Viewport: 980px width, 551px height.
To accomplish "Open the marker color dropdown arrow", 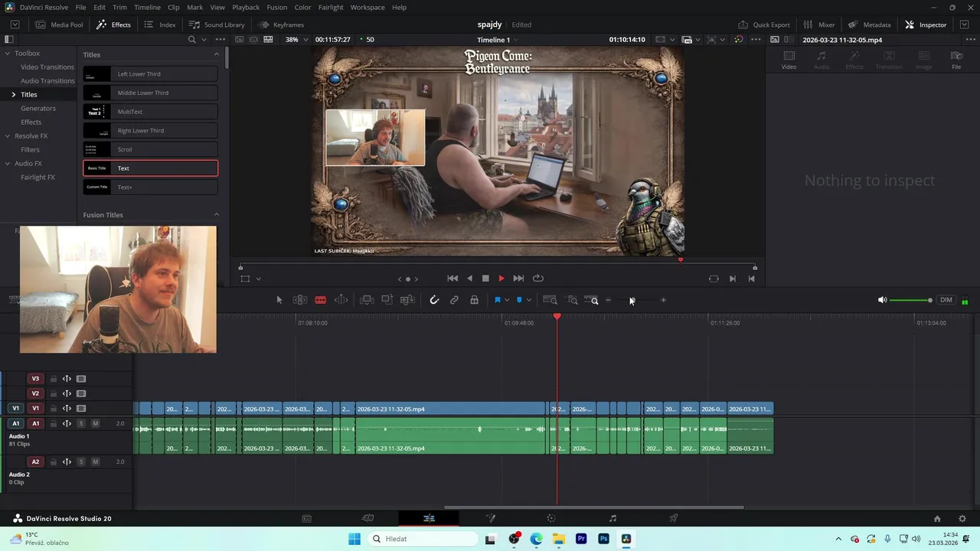I will tap(529, 300).
